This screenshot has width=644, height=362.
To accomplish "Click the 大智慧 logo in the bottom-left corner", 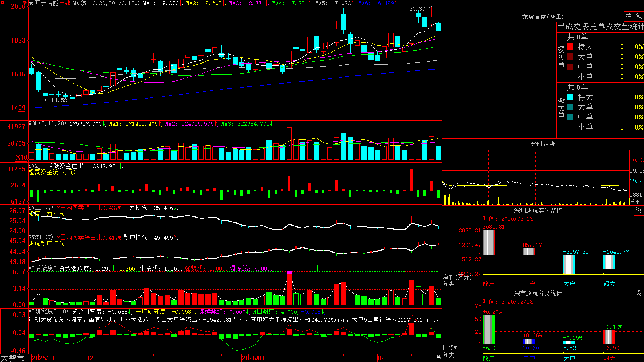I will coord(12,358).
